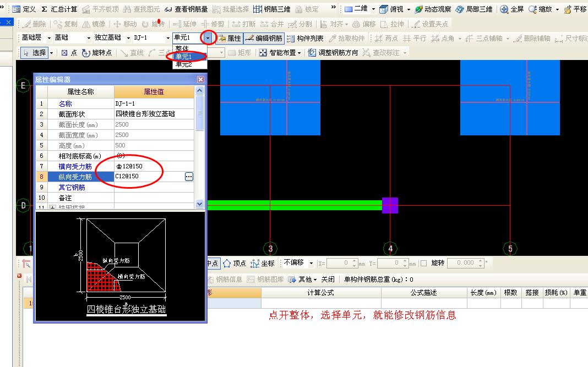Choose 单元2 from the unit list
The image size is (588, 367).
click(x=190, y=64)
